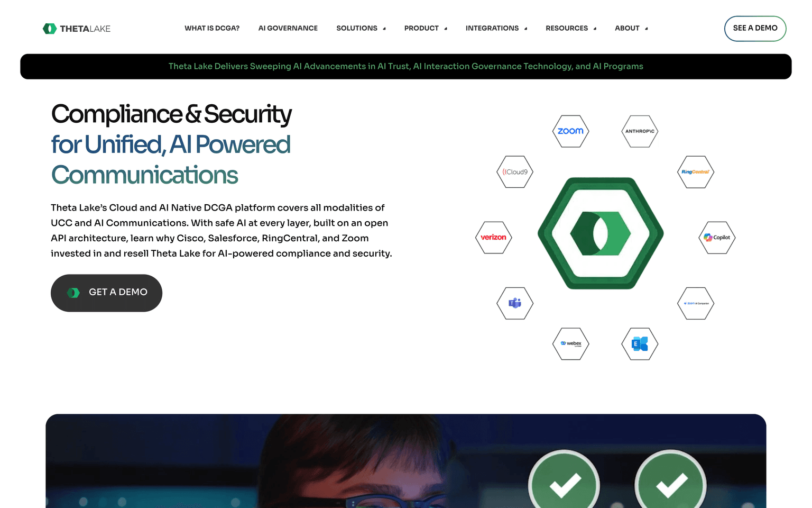Select the Zoom hexagon icon
Image resolution: width=812 pixels, height=508 pixels.
(x=571, y=131)
